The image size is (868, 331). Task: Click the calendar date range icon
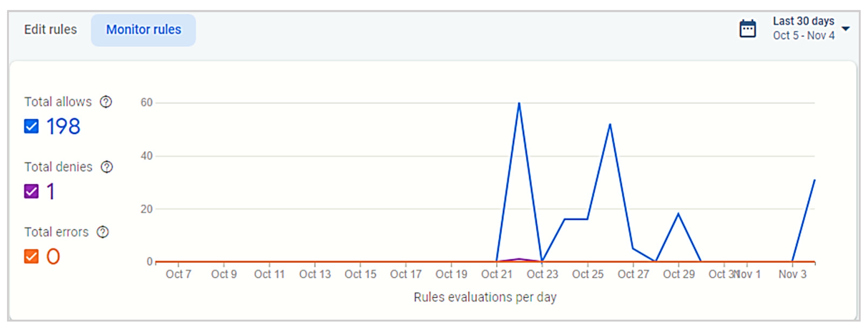(x=747, y=29)
